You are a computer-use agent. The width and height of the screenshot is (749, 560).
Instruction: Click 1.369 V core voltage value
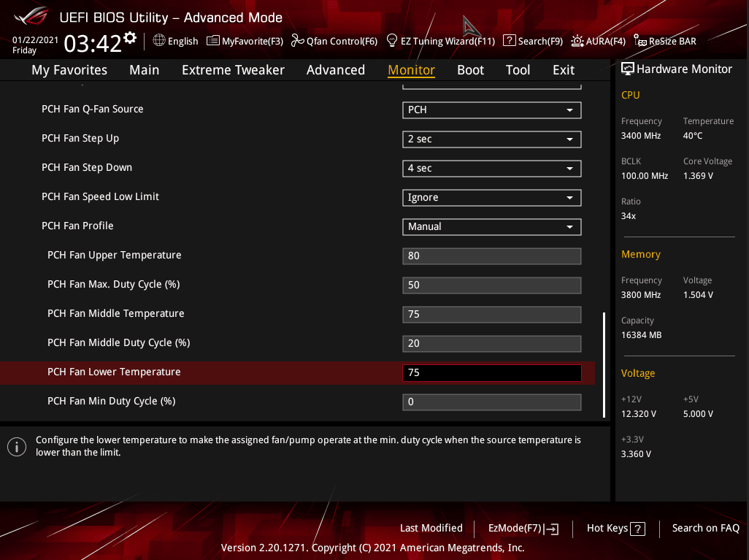click(698, 176)
